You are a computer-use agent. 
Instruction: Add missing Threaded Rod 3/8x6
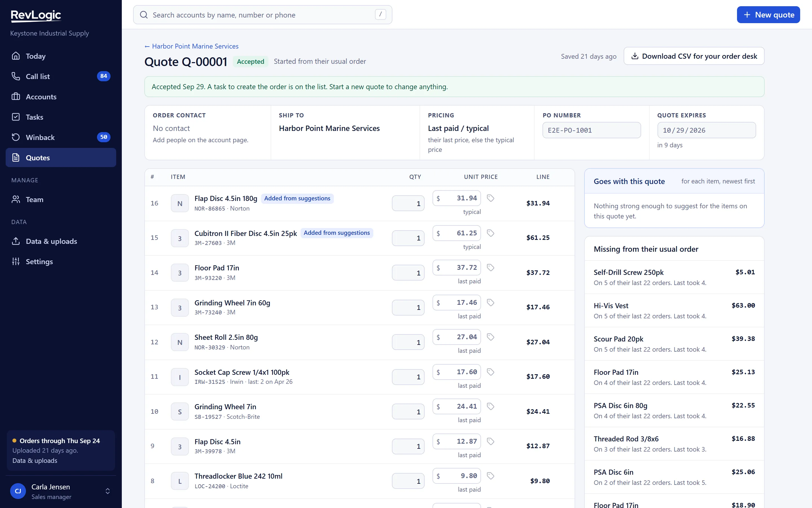pos(674,444)
